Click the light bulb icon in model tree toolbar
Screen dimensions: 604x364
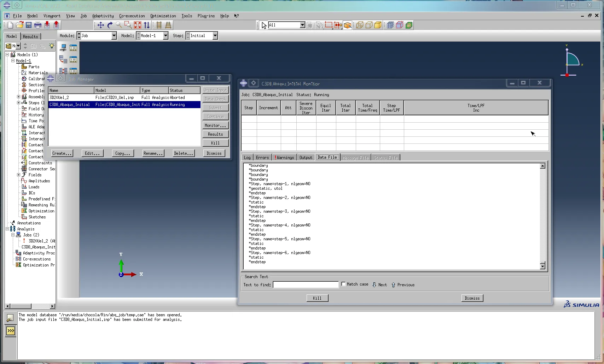click(52, 46)
